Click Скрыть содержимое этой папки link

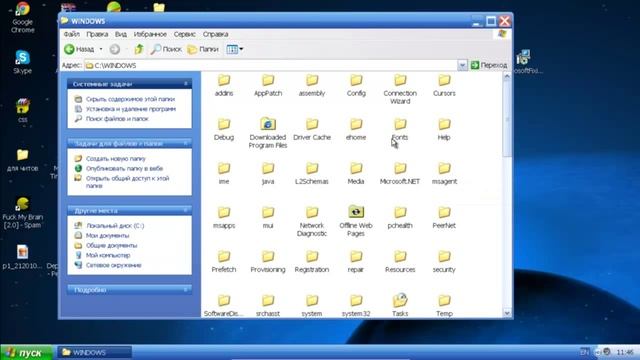(130, 99)
